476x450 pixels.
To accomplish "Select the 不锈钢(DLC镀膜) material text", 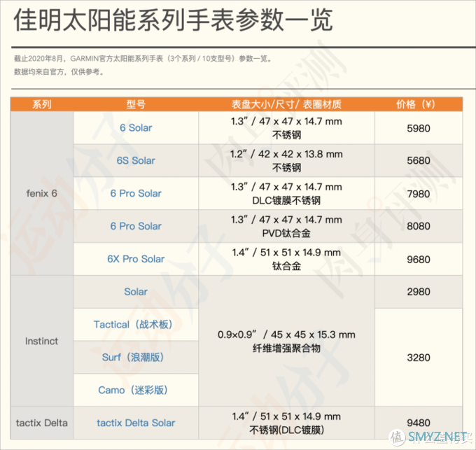I will point(286,430).
